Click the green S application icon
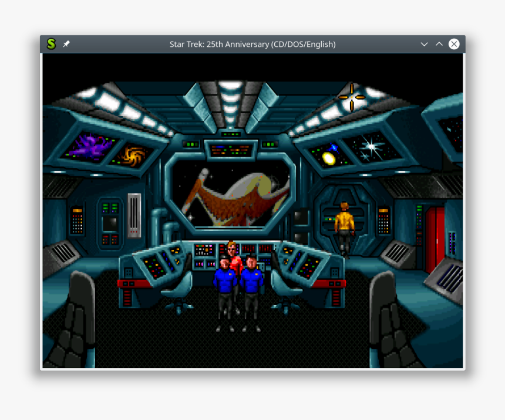The width and height of the screenshot is (505, 420). tap(51, 43)
